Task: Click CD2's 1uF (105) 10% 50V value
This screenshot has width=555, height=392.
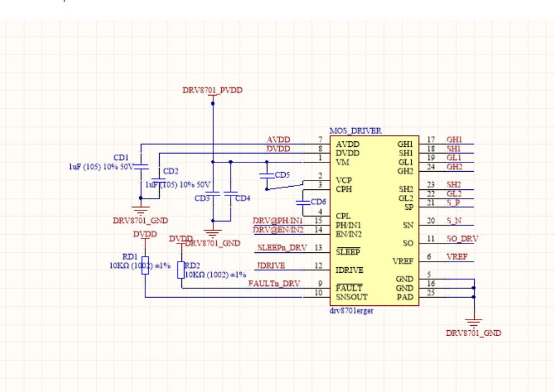Action: point(178,184)
